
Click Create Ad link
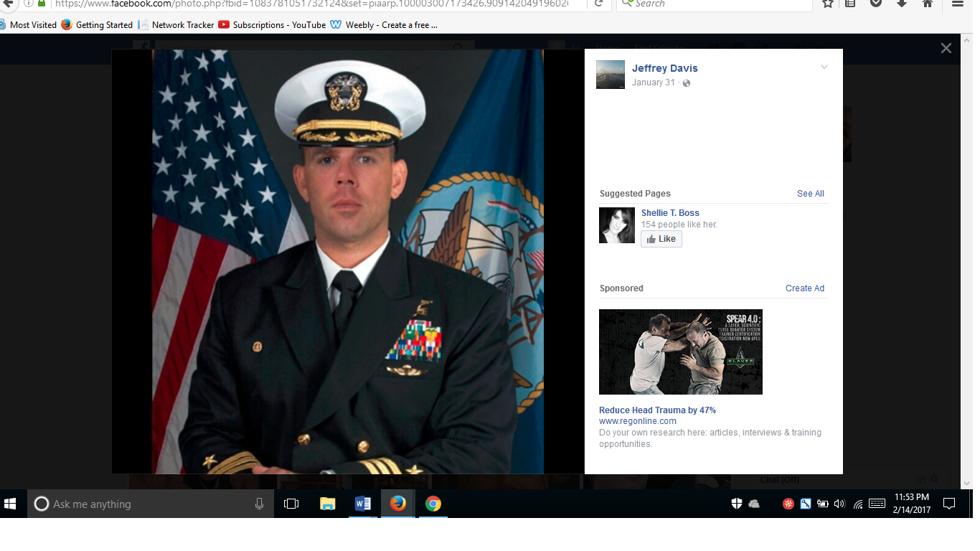point(804,288)
